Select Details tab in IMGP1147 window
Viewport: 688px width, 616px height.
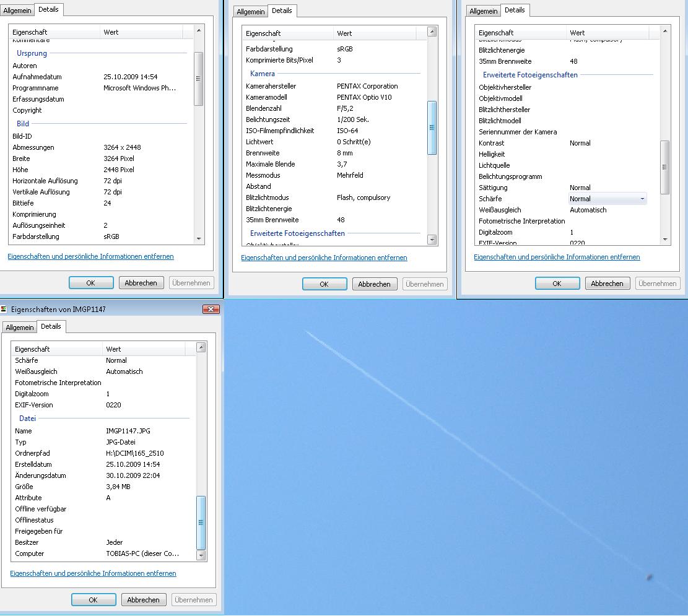click(51, 326)
